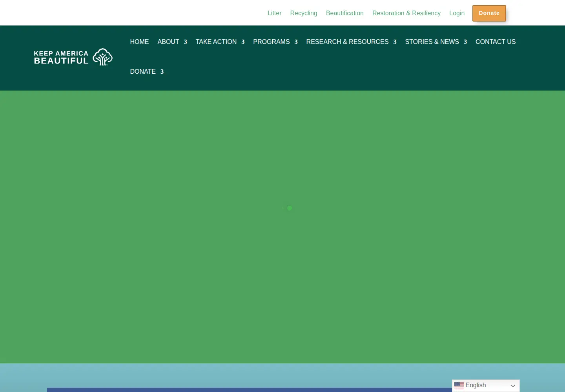
Task: Select the Donate item in main navigation
Action: pos(143,71)
